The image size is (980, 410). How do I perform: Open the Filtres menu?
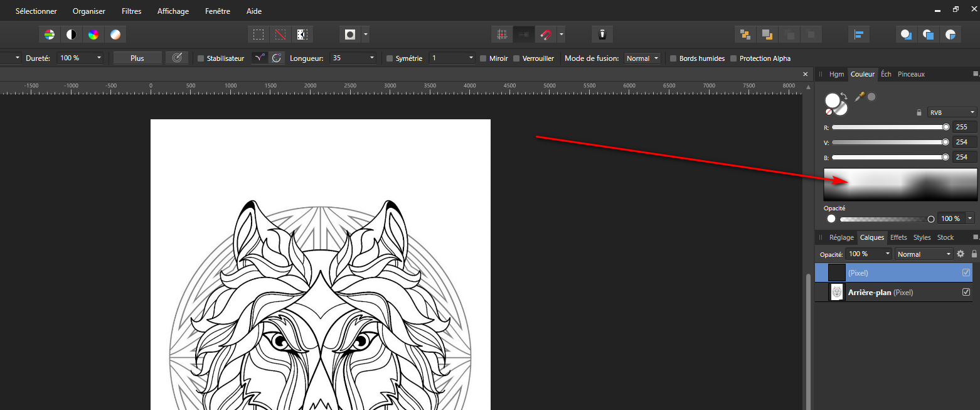coord(132,11)
